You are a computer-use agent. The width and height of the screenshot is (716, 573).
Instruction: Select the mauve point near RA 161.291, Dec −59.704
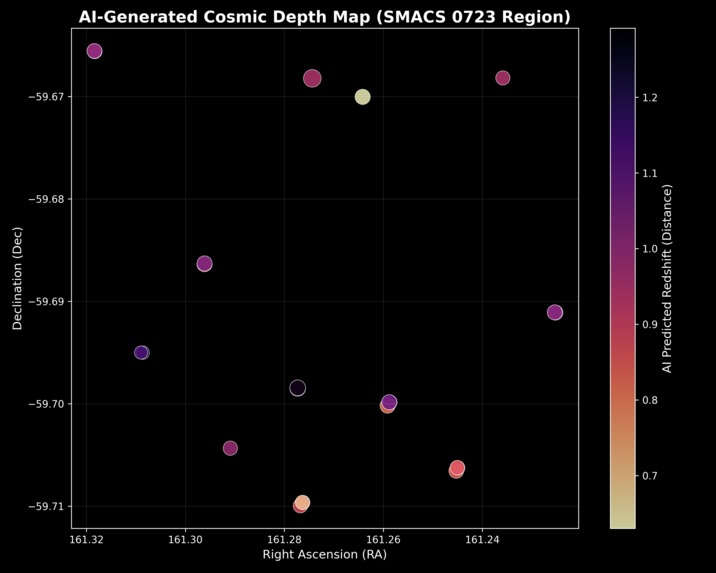tap(230, 448)
